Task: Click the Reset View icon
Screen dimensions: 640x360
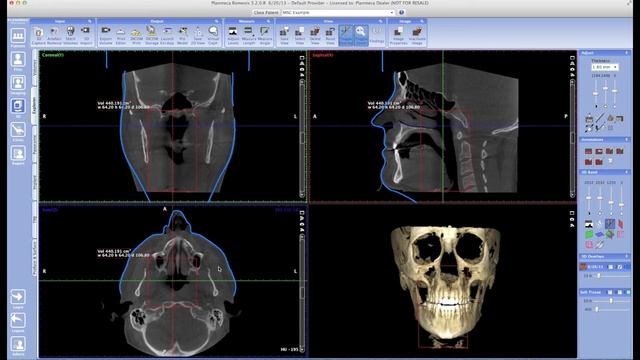Action: pos(330,35)
